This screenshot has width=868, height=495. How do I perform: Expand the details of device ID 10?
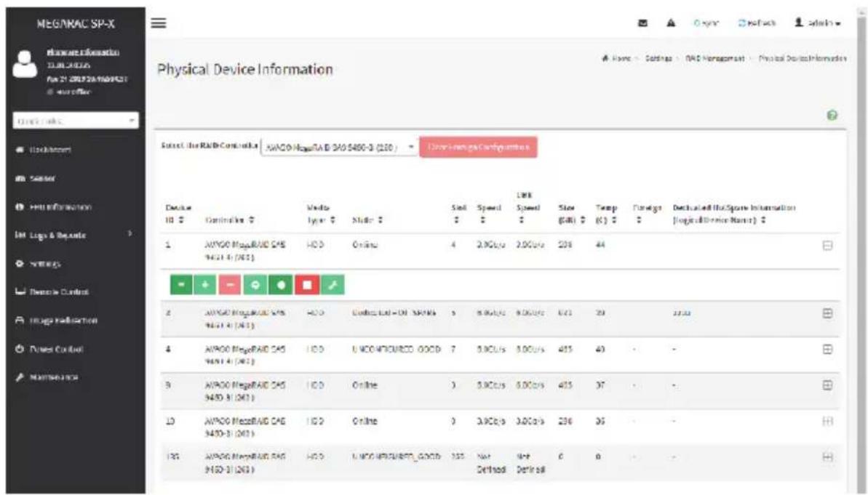coord(827,422)
